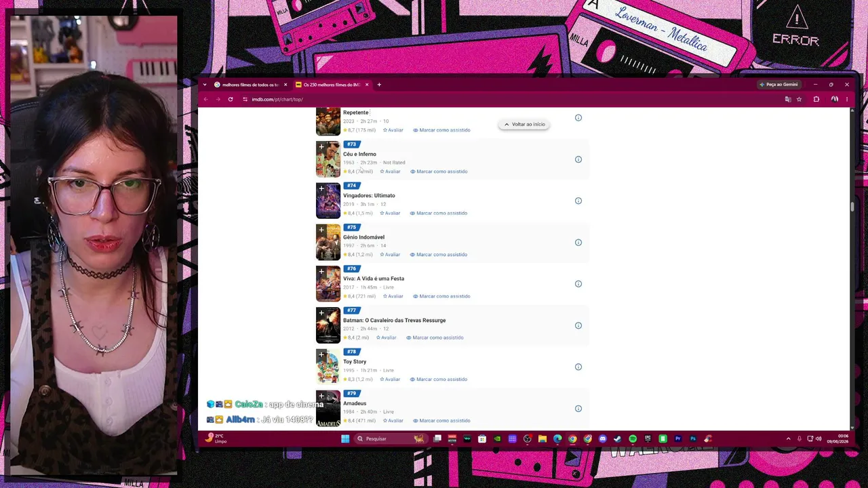Image resolution: width=868 pixels, height=488 pixels.
Task: Show info for Repetente
Action: (x=578, y=118)
